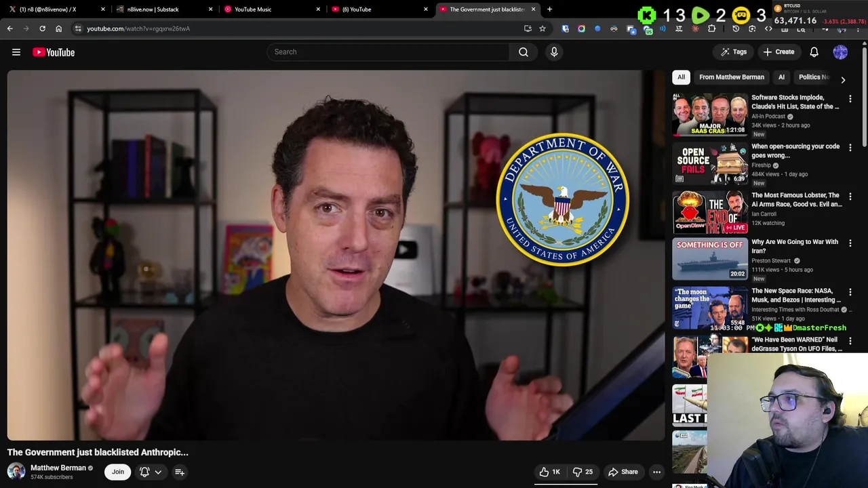Select the From Matthew Berman chip
Viewport: 868px width, 488px height.
[732, 77]
